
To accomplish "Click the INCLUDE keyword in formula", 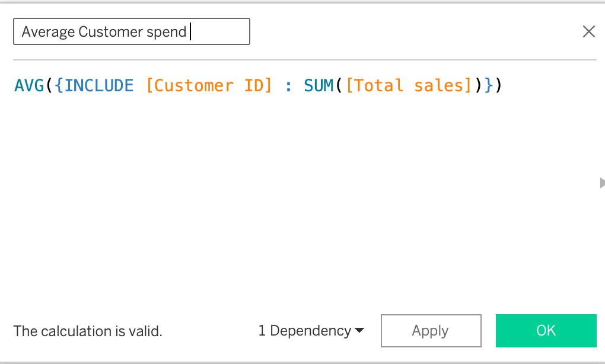I will pos(99,86).
